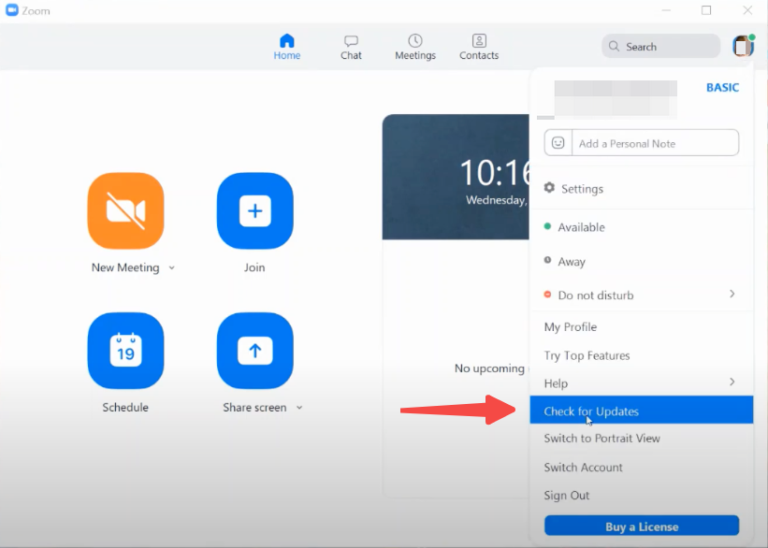Click the search magnifier icon
The width and height of the screenshot is (768, 548).
(x=614, y=47)
